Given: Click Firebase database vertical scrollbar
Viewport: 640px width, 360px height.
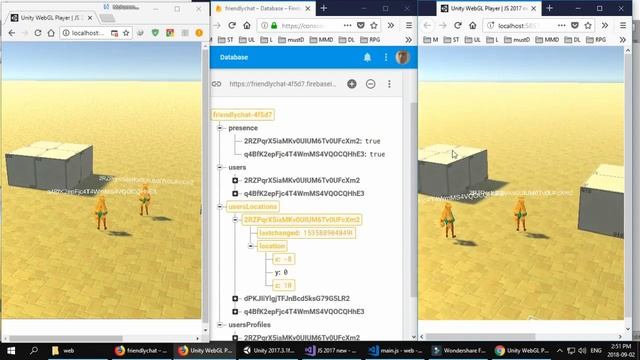Looking at the screenshot, I should coord(413,200).
